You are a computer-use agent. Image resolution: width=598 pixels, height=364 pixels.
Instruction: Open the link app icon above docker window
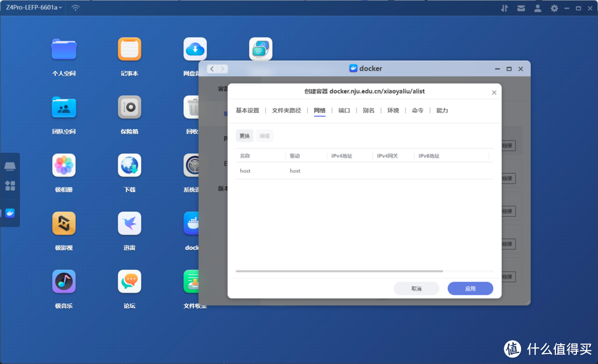coord(260,49)
